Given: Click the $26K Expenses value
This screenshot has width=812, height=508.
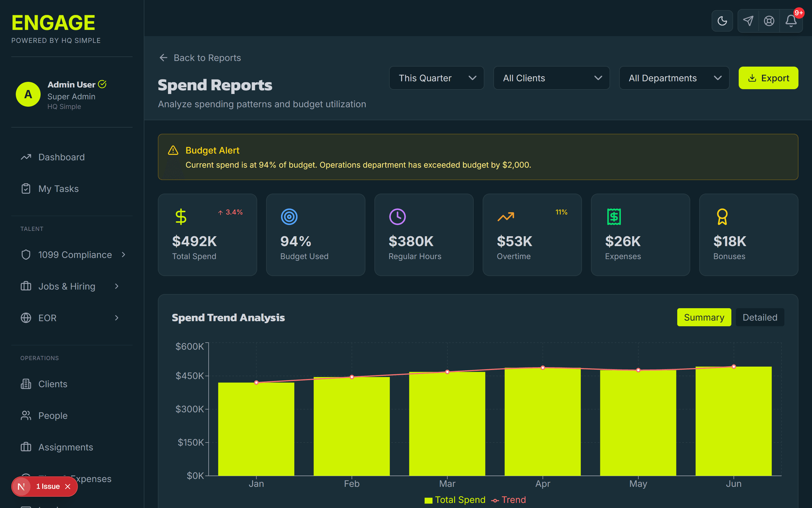Looking at the screenshot, I should (623, 241).
